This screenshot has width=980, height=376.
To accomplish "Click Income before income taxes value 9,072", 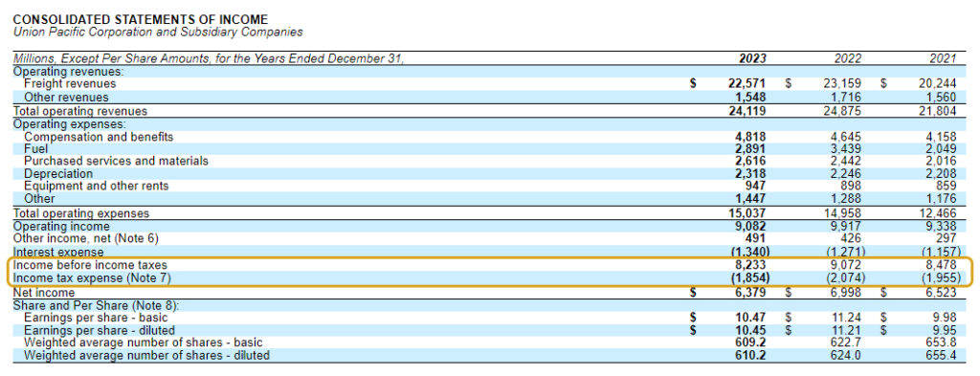I will [x=846, y=265].
